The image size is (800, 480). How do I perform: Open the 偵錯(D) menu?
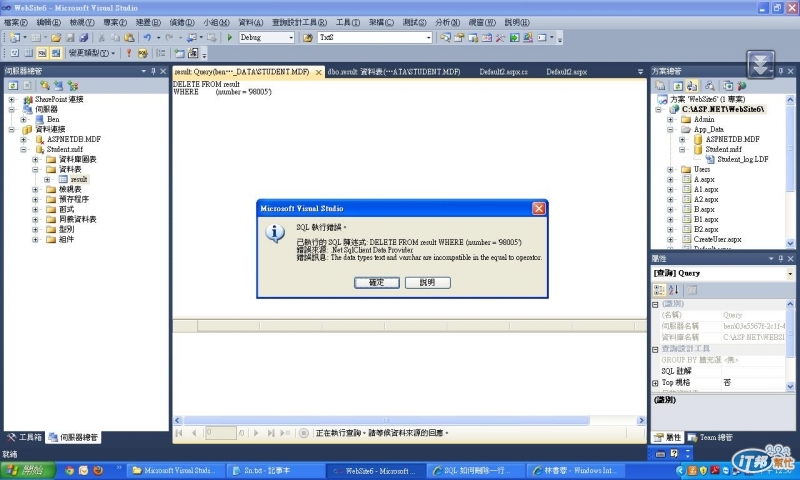click(182, 22)
